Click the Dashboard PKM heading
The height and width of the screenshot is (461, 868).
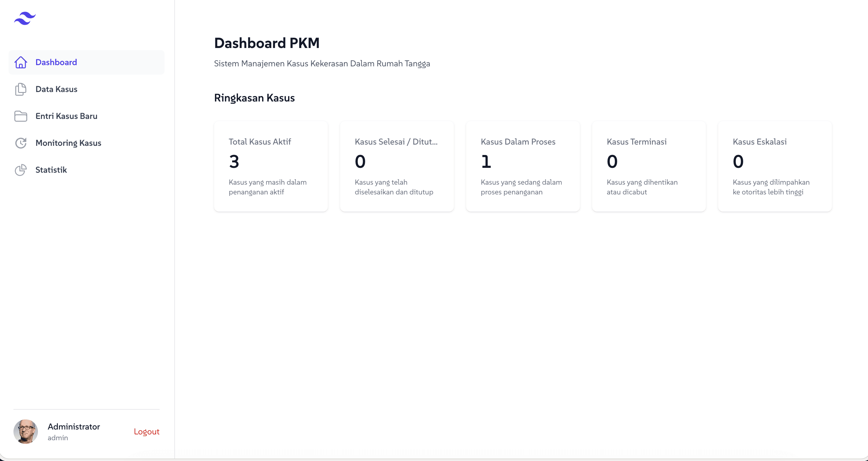pyautogui.click(x=267, y=43)
